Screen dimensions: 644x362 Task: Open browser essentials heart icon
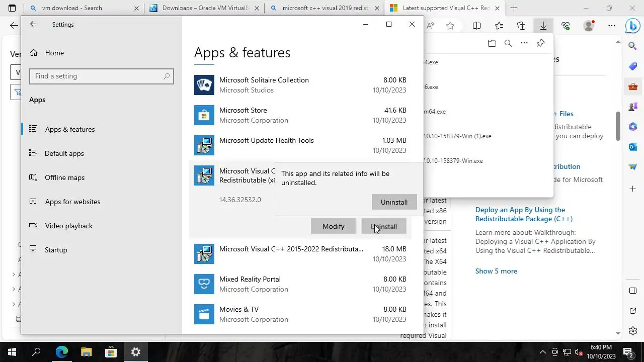coord(566,26)
